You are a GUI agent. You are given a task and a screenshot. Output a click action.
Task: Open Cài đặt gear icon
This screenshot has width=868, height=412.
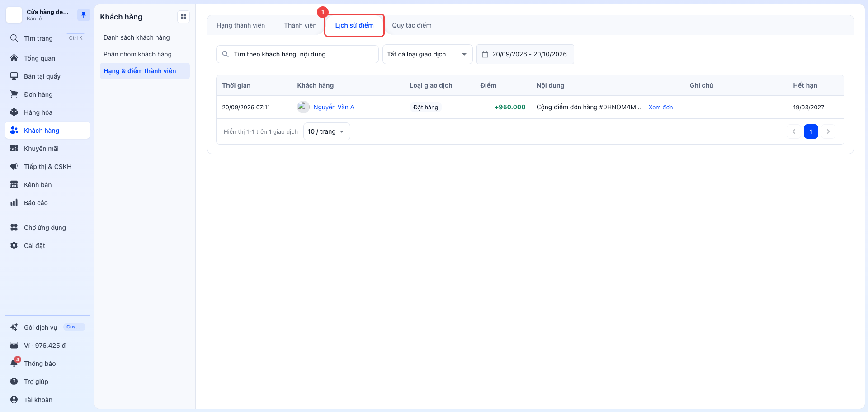[14, 245]
